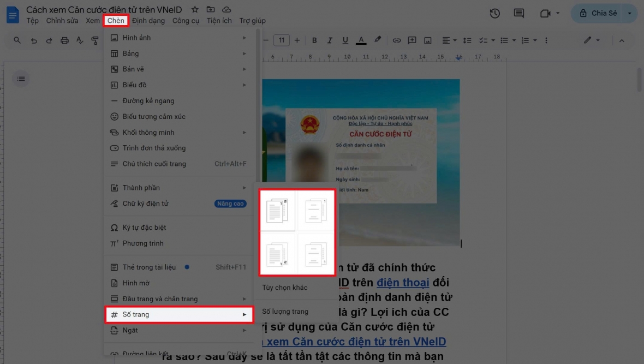This screenshot has width=644, height=364.
Task: Open version history clock icon
Action: pyautogui.click(x=494, y=13)
